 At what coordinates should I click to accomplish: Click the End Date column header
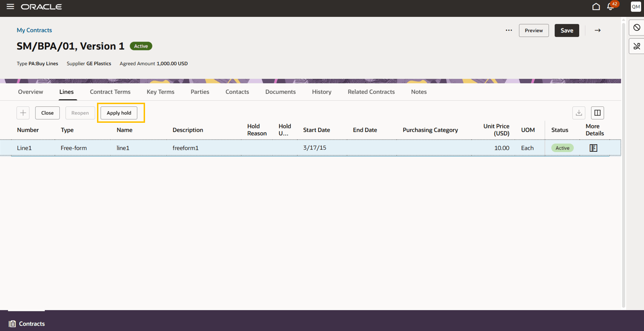[x=365, y=130]
